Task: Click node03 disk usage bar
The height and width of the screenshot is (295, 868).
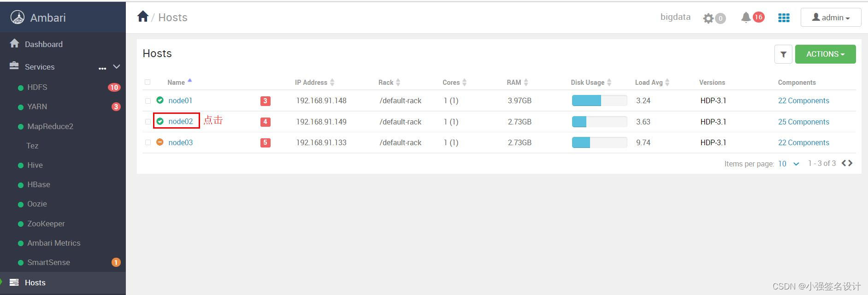Action: [599, 142]
